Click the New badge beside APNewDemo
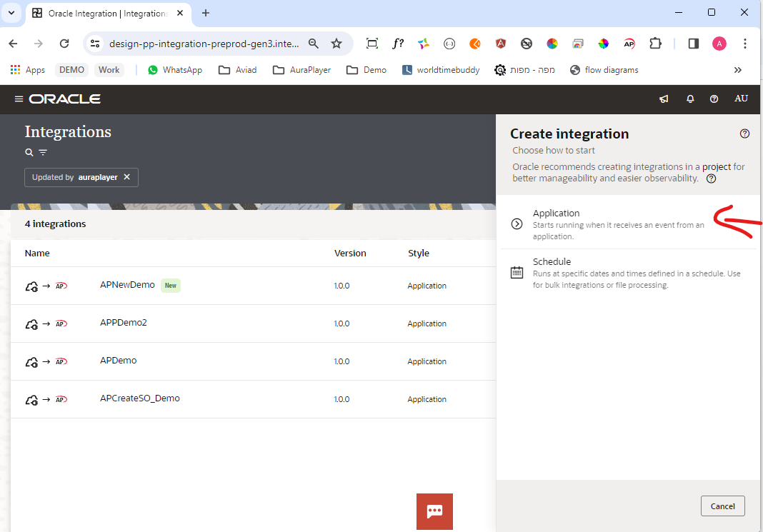 pyautogui.click(x=170, y=286)
